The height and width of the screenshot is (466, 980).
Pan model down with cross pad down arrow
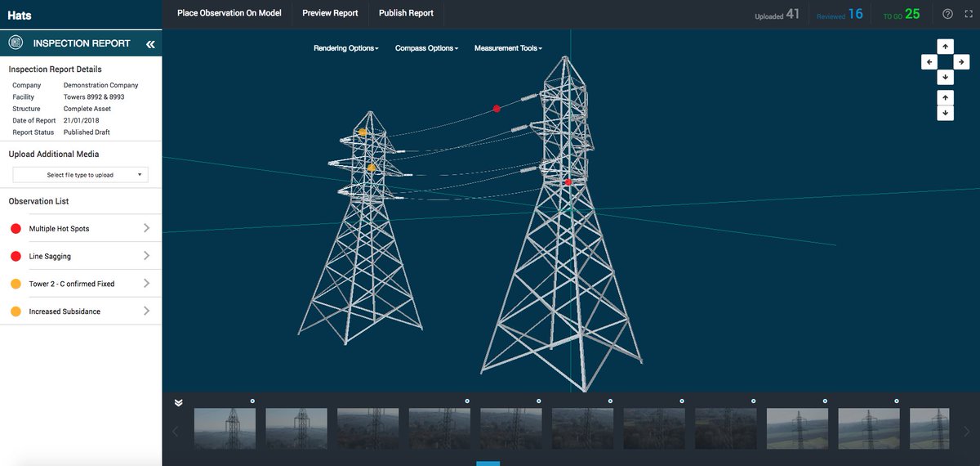click(x=945, y=78)
